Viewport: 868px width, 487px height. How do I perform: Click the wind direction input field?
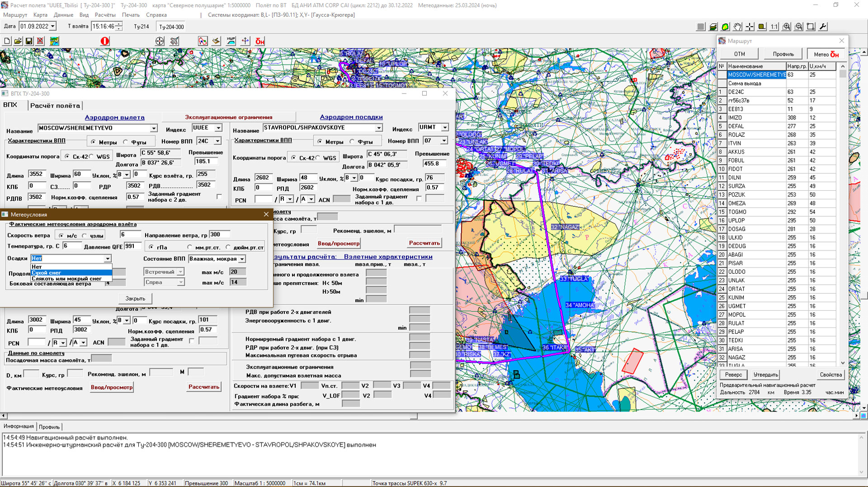pos(220,234)
